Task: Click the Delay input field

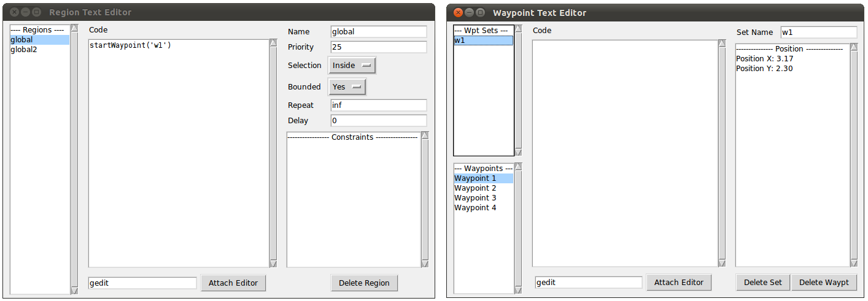Action: 379,121
